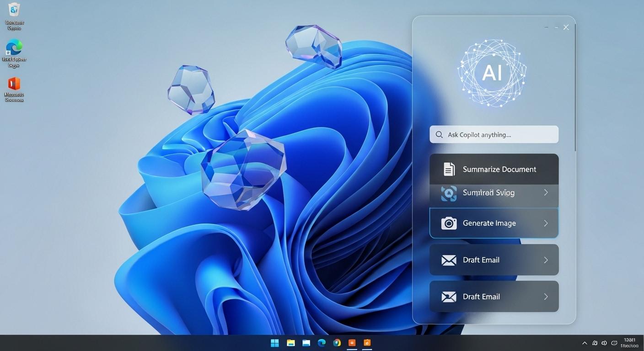The width and height of the screenshot is (644, 351).
Task: Click the Copilot icon on the second action card
Action: [449, 193]
